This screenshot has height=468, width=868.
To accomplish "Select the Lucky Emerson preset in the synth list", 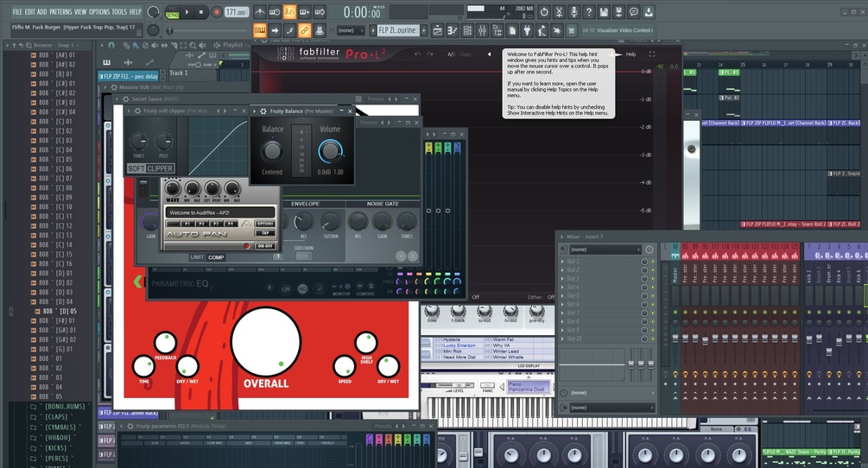I will pos(459,345).
